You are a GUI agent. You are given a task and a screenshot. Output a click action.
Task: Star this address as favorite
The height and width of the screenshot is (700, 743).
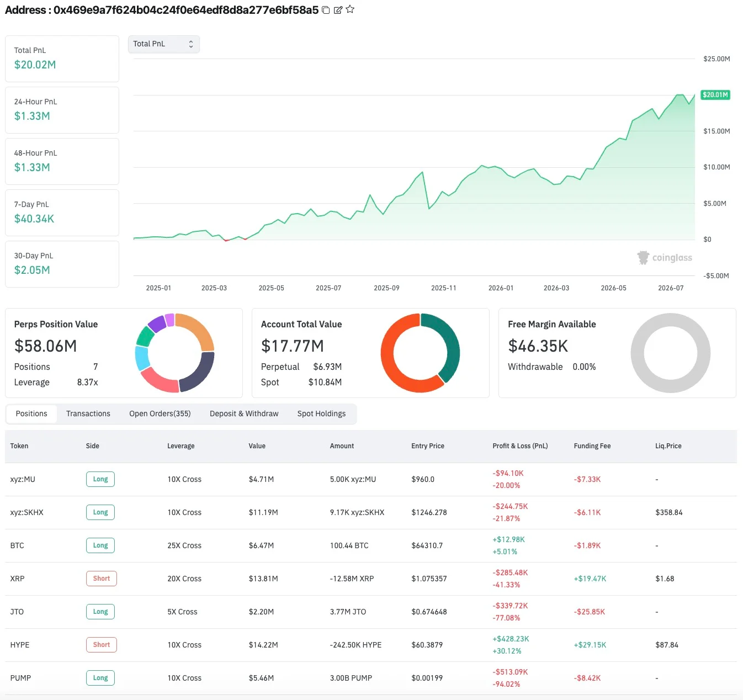(350, 9)
